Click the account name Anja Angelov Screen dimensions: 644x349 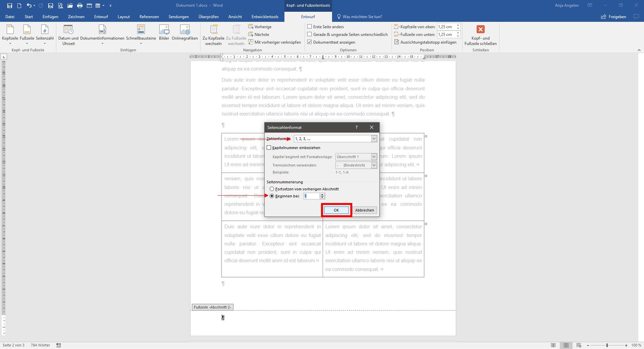click(567, 5)
